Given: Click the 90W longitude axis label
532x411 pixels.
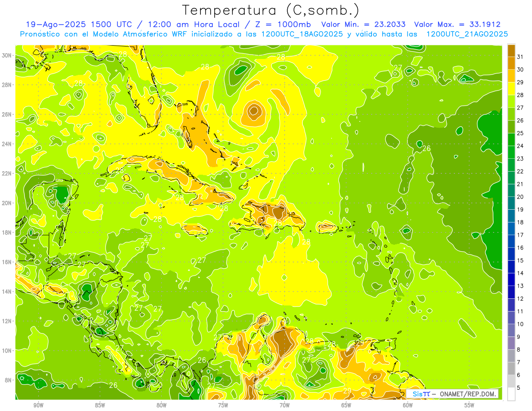Looking at the screenshot, I should 39,405.
